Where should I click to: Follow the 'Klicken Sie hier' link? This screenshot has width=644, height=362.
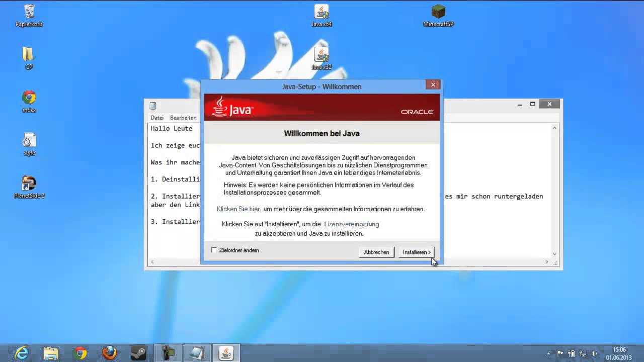(238, 209)
